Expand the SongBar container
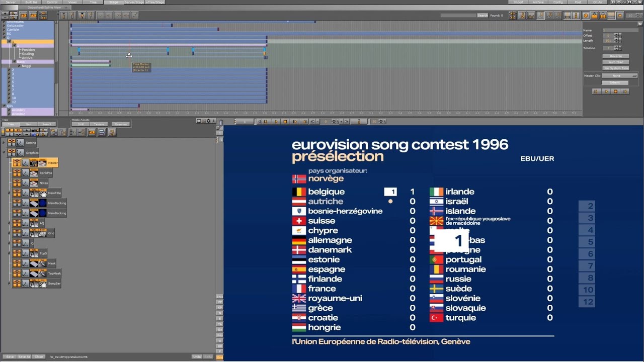The width and height of the screenshot is (644, 362). point(9,284)
